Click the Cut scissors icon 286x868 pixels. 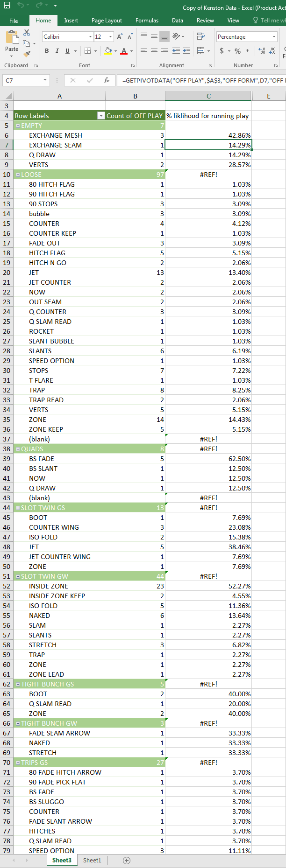(x=27, y=33)
